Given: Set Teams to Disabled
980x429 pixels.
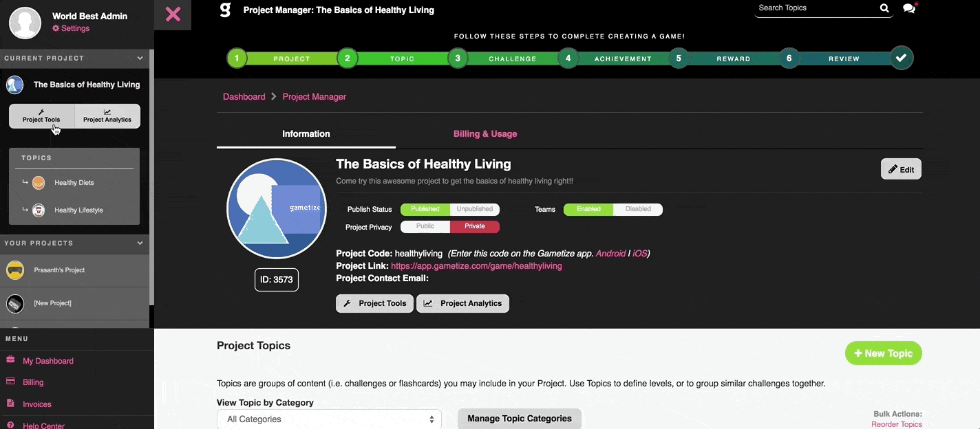Looking at the screenshot, I should 638,209.
